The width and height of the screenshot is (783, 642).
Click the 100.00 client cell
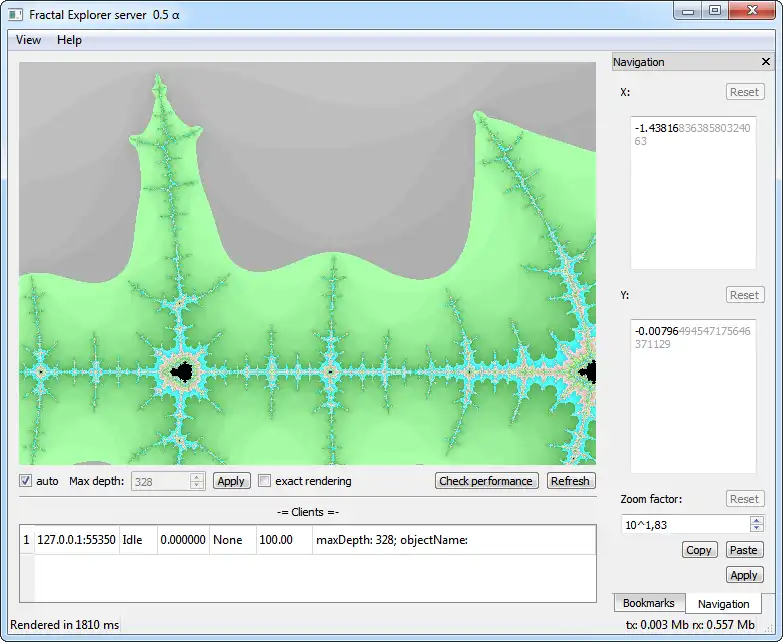coord(284,540)
